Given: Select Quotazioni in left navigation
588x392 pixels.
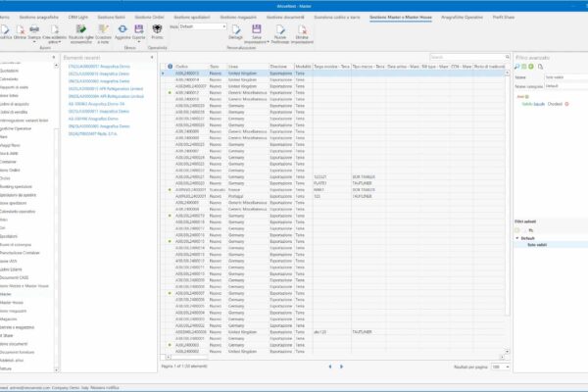Looking at the screenshot, I should [x=9, y=71].
